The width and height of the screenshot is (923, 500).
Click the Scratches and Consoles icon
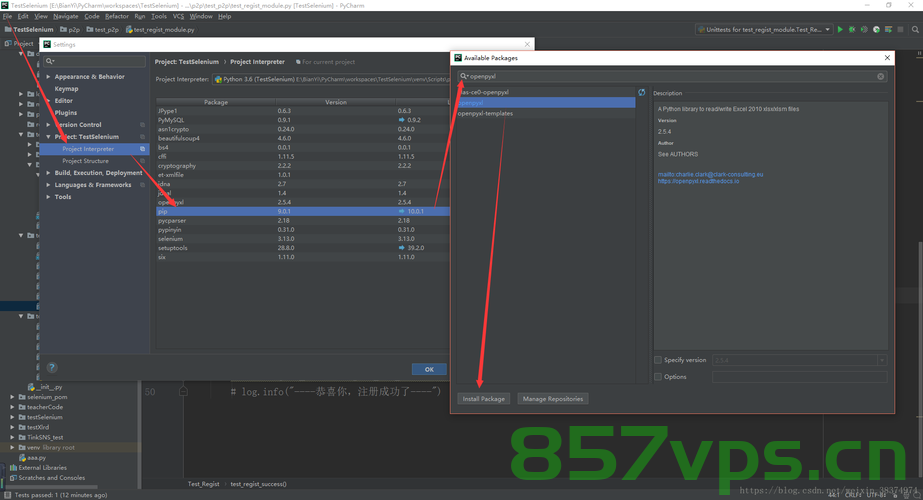point(14,478)
